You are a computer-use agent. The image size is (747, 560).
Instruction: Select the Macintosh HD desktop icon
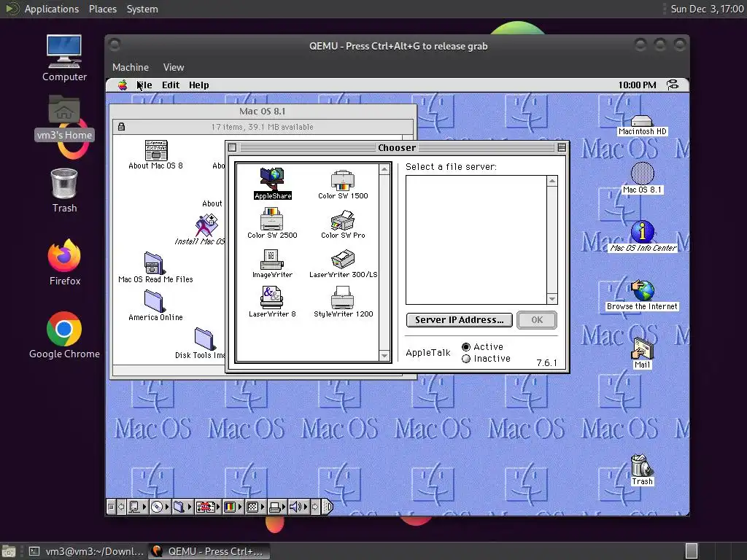pos(642,125)
